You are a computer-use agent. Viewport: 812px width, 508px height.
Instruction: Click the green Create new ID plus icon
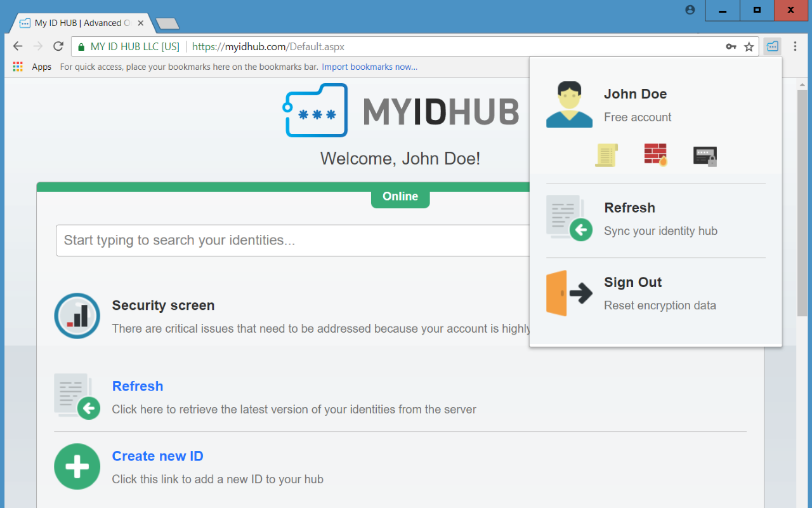pos(77,466)
